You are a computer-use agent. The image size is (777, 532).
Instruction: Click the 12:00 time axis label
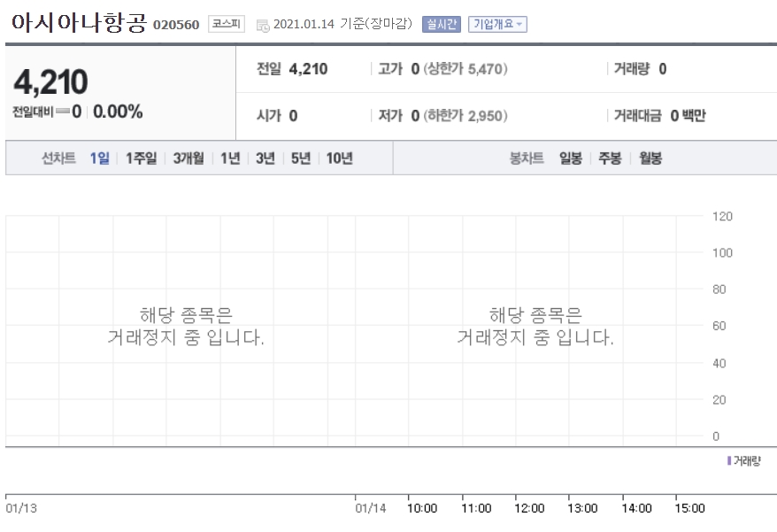coord(529,508)
